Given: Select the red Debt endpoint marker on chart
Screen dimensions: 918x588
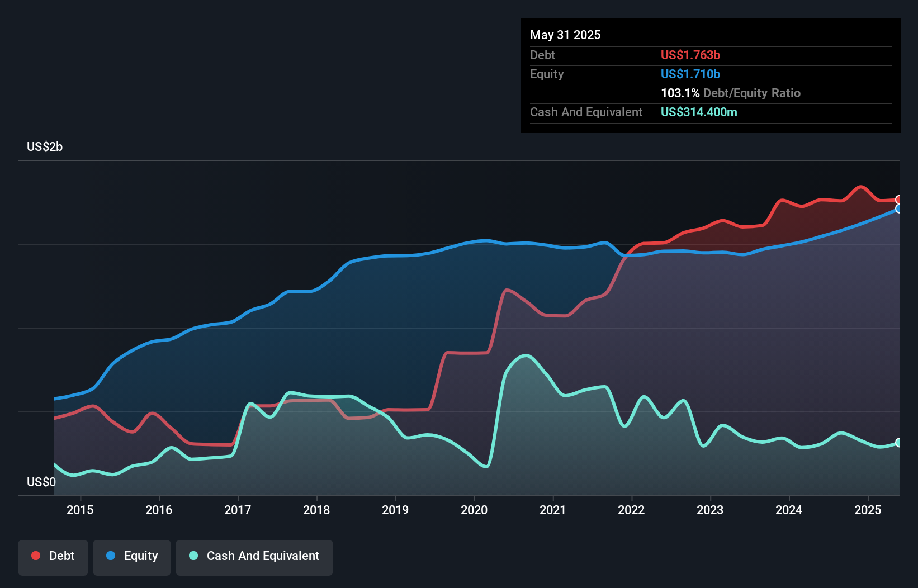Looking at the screenshot, I should (x=899, y=200).
